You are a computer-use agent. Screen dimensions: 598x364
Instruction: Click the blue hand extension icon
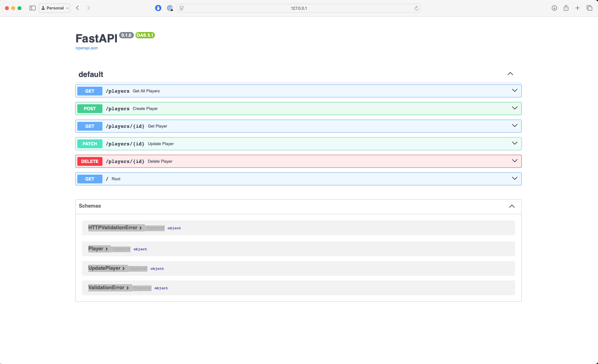(x=158, y=8)
